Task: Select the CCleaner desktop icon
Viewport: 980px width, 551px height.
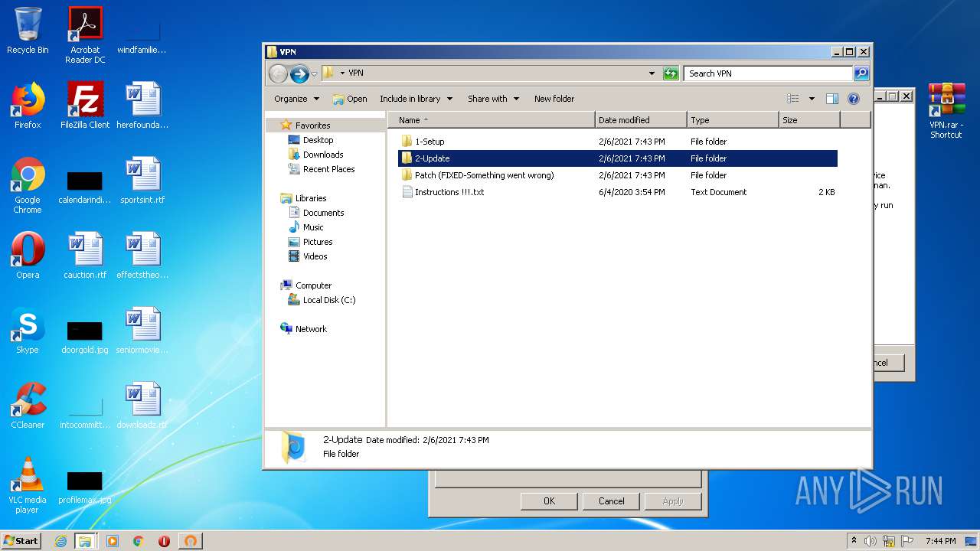Action: click(x=28, y=406)
